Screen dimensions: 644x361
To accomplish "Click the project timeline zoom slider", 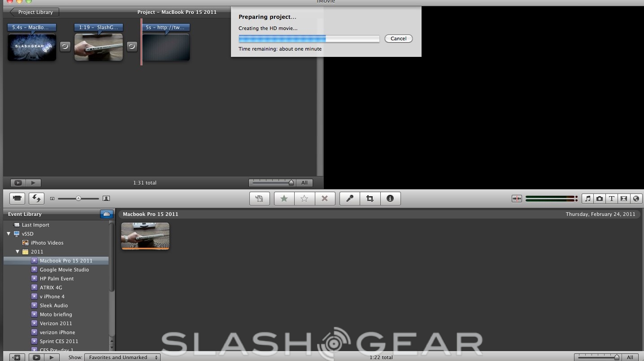I will click(273, 183).
